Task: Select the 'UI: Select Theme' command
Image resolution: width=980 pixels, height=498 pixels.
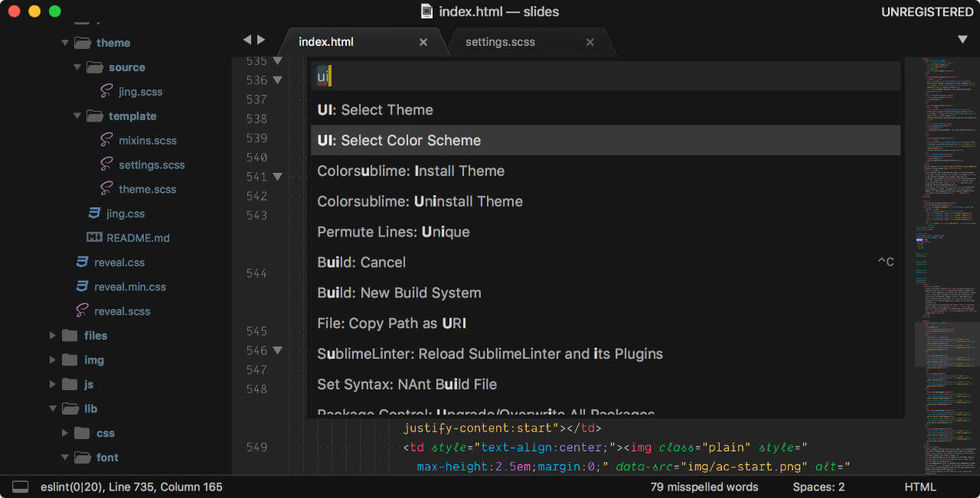Action: [x=375, y=109]
